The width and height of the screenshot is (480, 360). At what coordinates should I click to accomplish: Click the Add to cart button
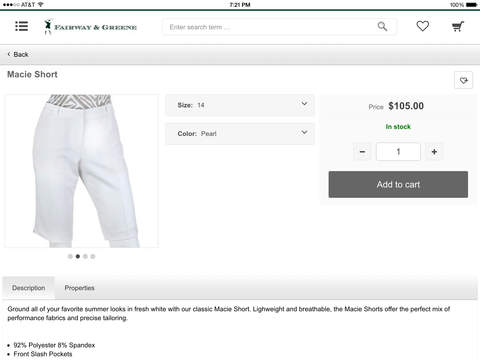398,184
